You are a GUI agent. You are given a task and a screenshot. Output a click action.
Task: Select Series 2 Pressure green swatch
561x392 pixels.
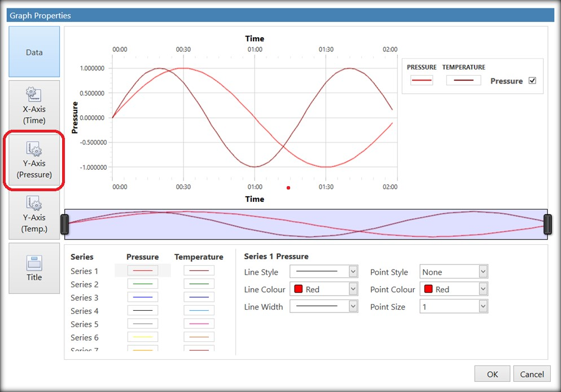click(x=142, y=284)
